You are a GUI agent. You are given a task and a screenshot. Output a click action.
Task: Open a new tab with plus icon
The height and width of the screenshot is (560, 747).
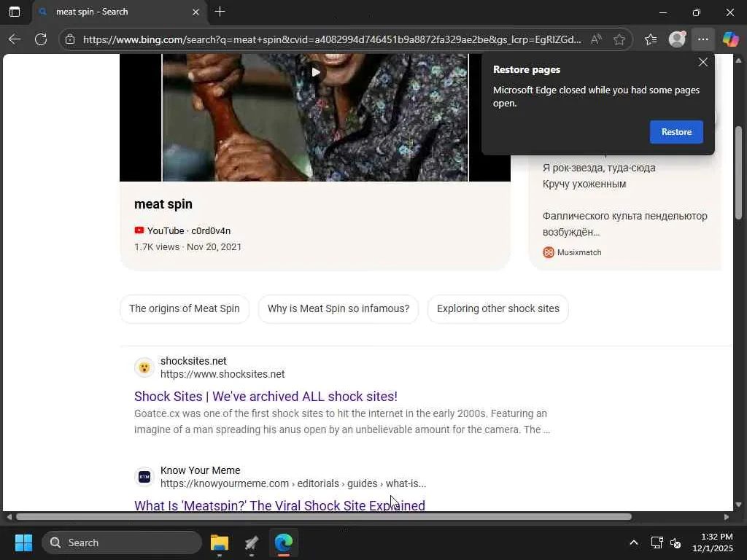[220, 12]
